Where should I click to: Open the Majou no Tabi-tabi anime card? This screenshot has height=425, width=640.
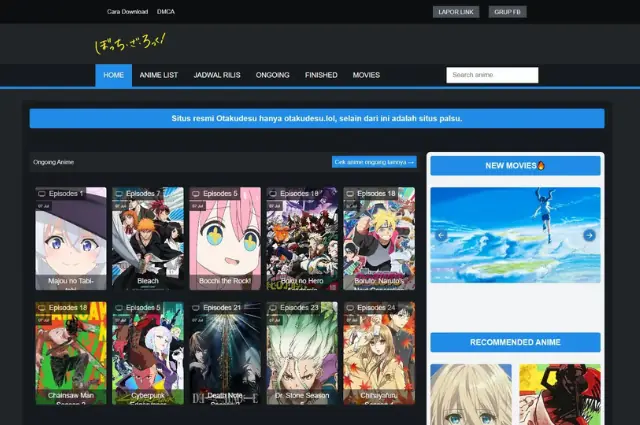click(71, 239)
